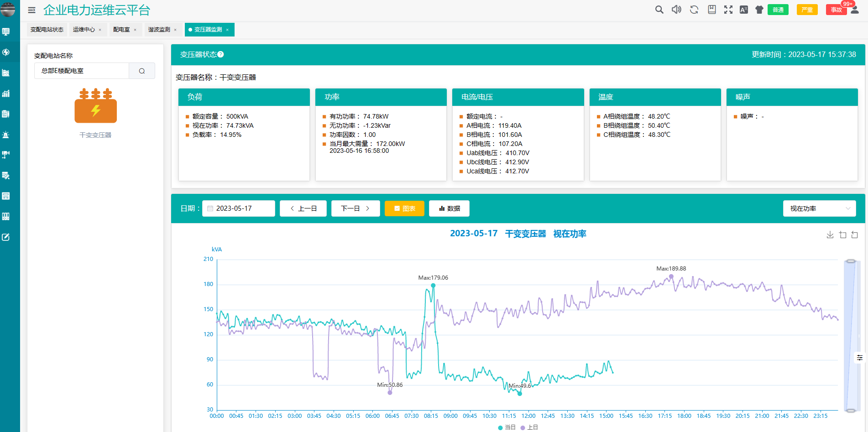Select the lightning power monitoring sidebar icon
This screenshot has height=432, width=868.
click(x=6, y=52)
